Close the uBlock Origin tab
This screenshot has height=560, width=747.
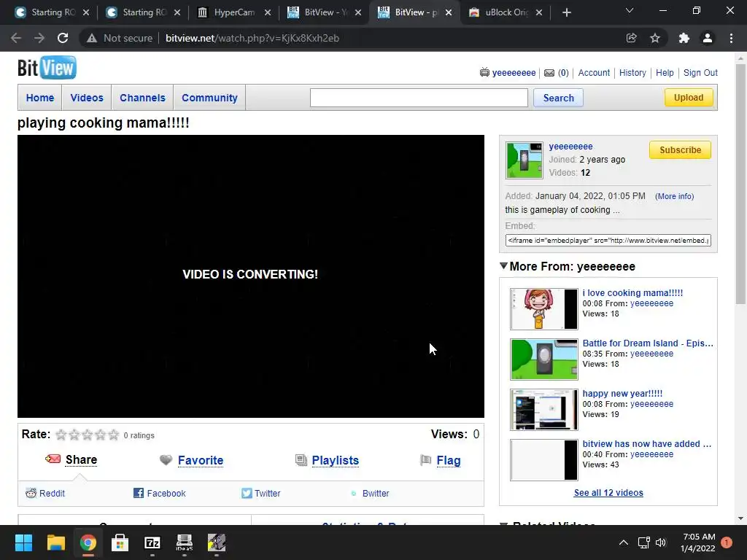pyautogui.click(x=539, y=12)
